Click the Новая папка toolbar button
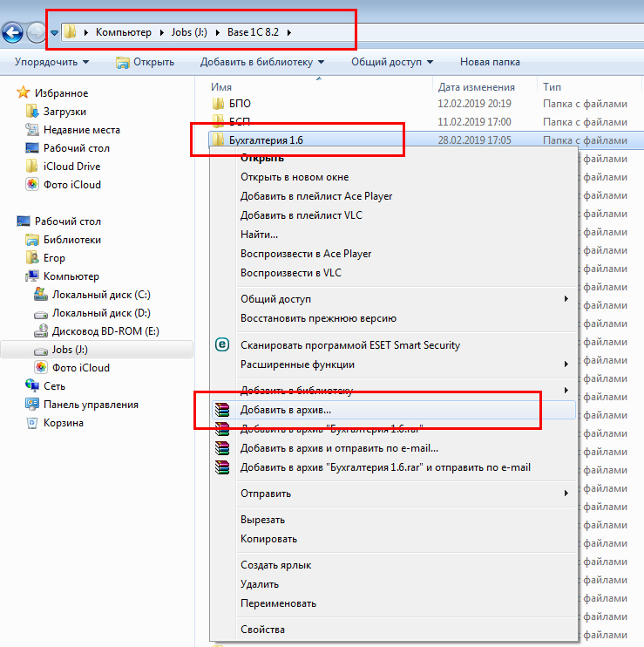The image size is (644, 647). [x=490, y=62]
